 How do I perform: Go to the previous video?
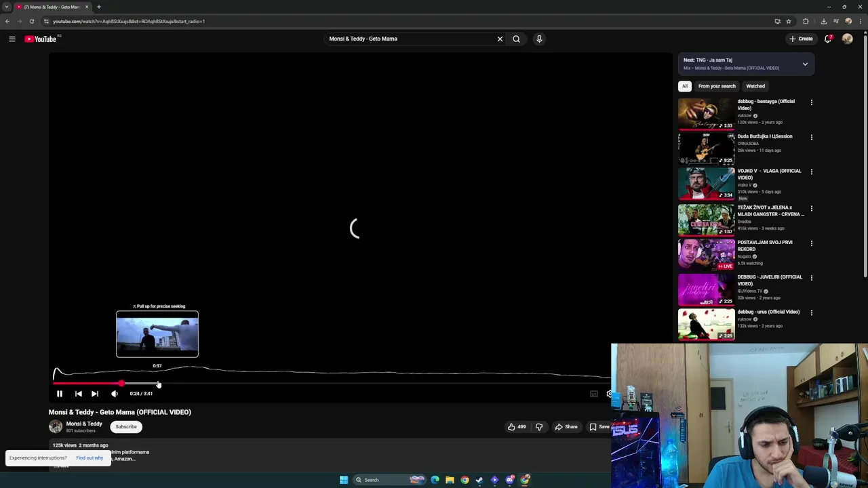click(79, 394)
